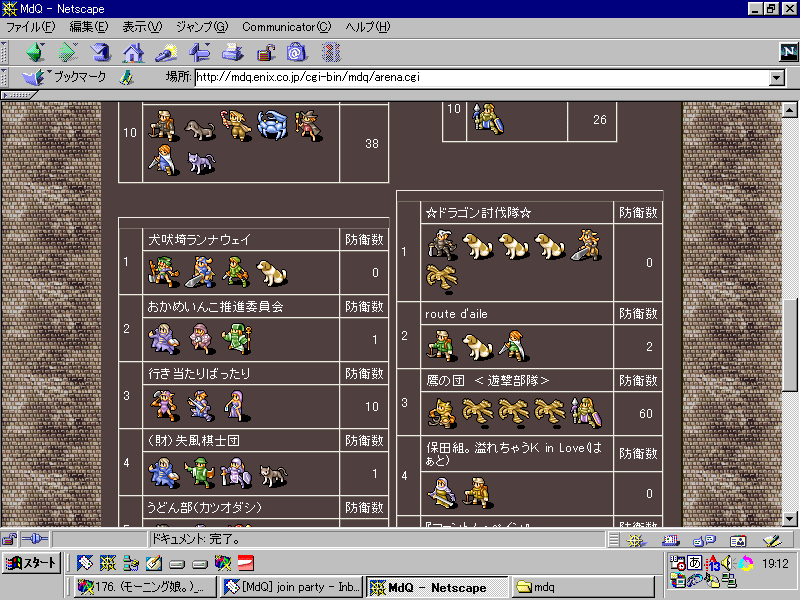The width and height of the screenshot is (800, 600).
Task: Click the page location proxy icon
Action: pyautogui.click(x=126, y=78)
